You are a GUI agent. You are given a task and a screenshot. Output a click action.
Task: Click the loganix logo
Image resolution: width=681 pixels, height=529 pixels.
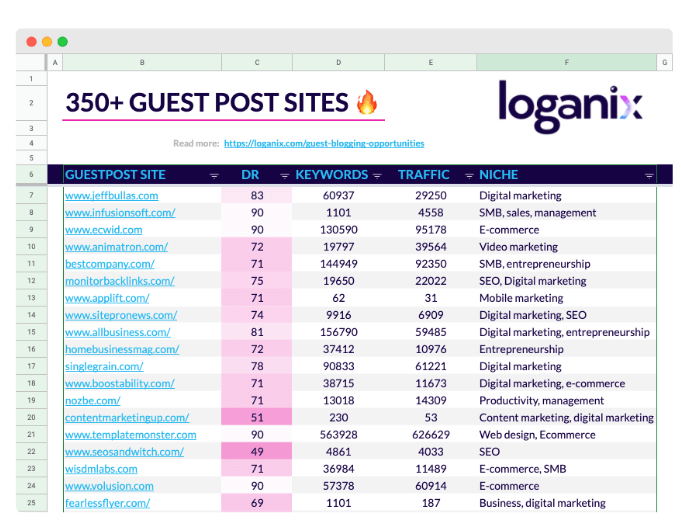tap(570, 106)
